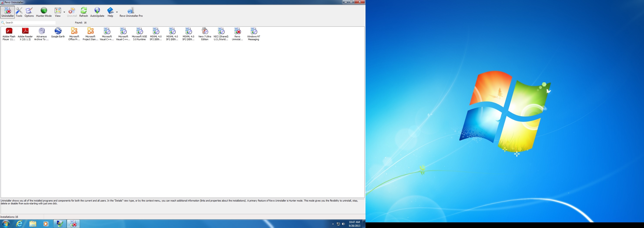Open the Options dialog
The width and height of the screenshot is (644, 228).
point(29,12)
